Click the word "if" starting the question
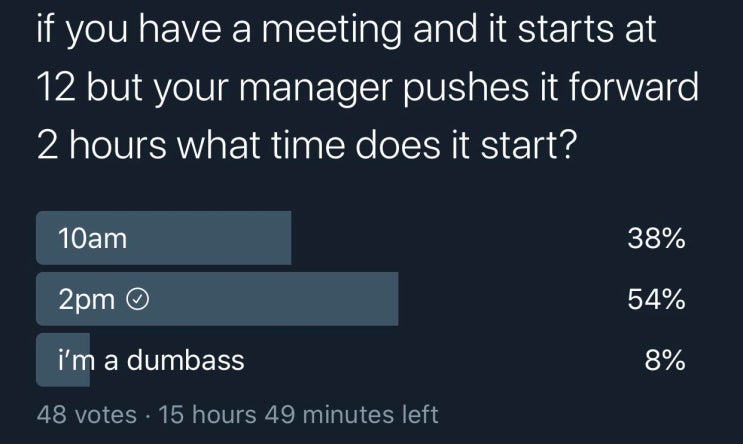This screenshot has height=444, width=743. 44,30
